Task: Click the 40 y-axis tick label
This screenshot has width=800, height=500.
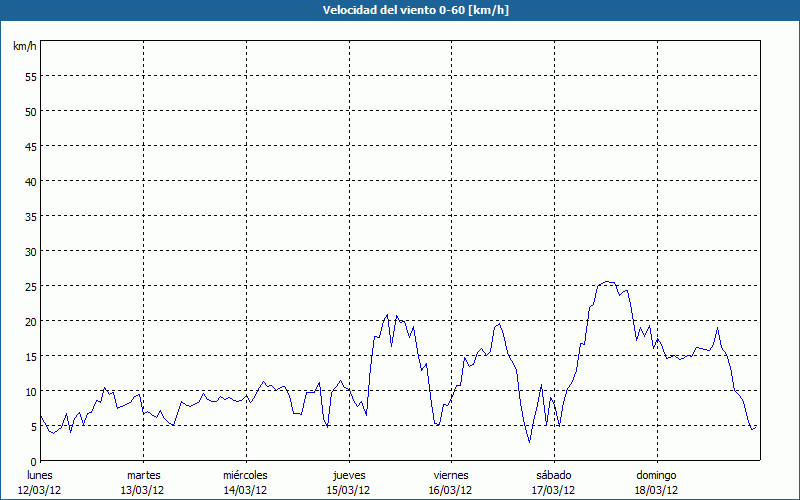Action: coord(30,181)
